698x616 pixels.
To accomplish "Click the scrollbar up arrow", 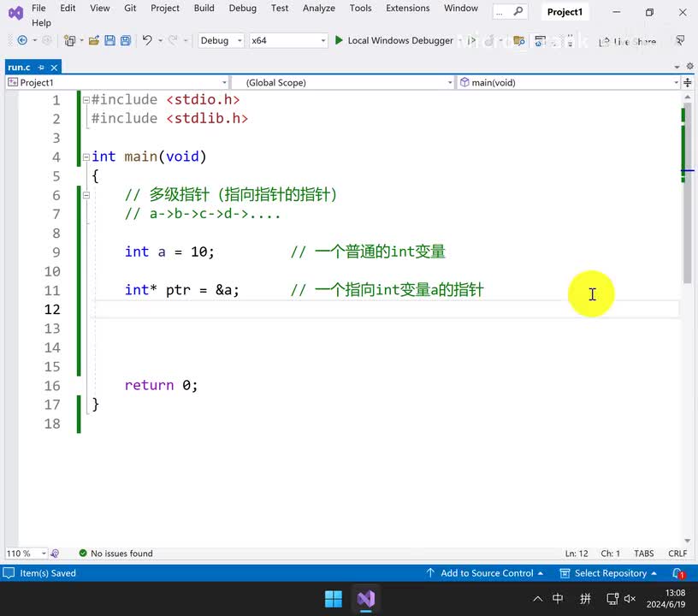I will coord(688,97).
